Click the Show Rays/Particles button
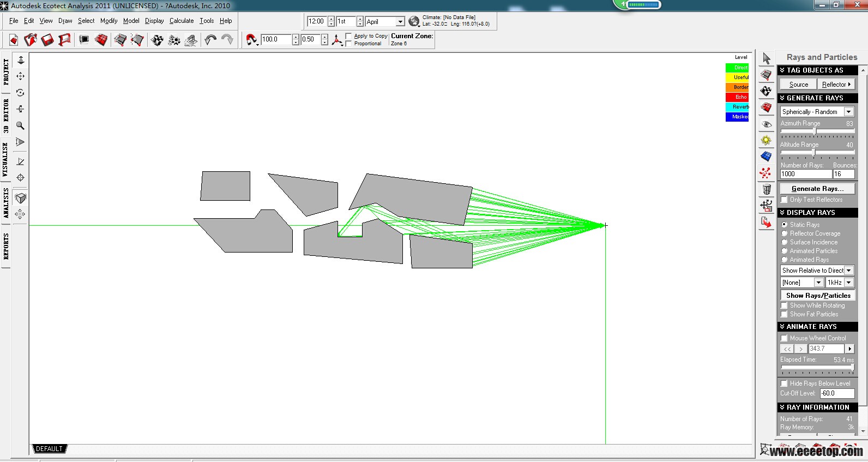868x462 pixels. [818, 296]
